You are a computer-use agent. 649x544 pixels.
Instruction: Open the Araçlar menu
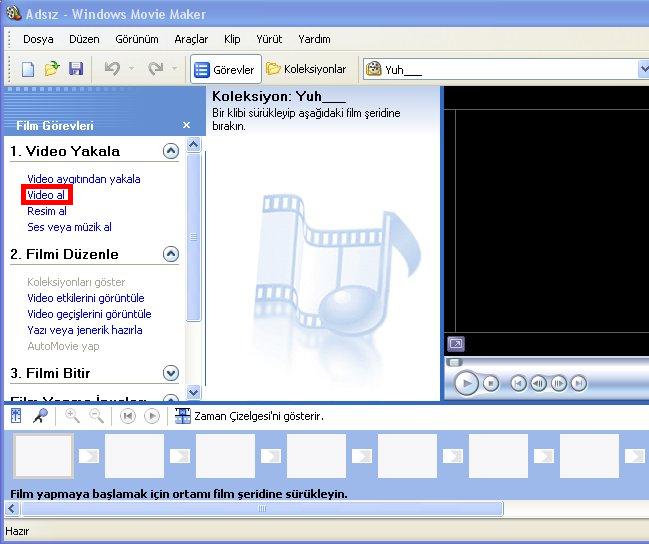[191, 39]
